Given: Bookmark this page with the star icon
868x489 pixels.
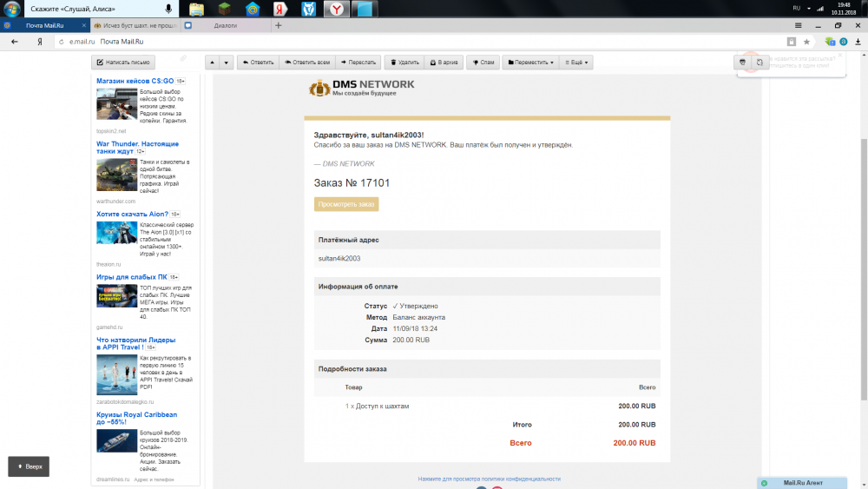Looking at the screenshot, I should [806, 42].
